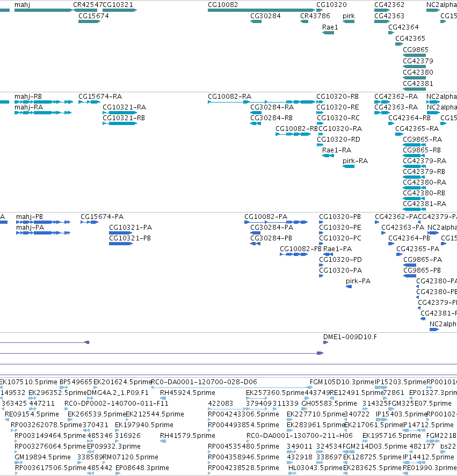Click the 'DME1-009D10.F' feature label
This screenshot has height=476, width=457.
pos(350,336)
